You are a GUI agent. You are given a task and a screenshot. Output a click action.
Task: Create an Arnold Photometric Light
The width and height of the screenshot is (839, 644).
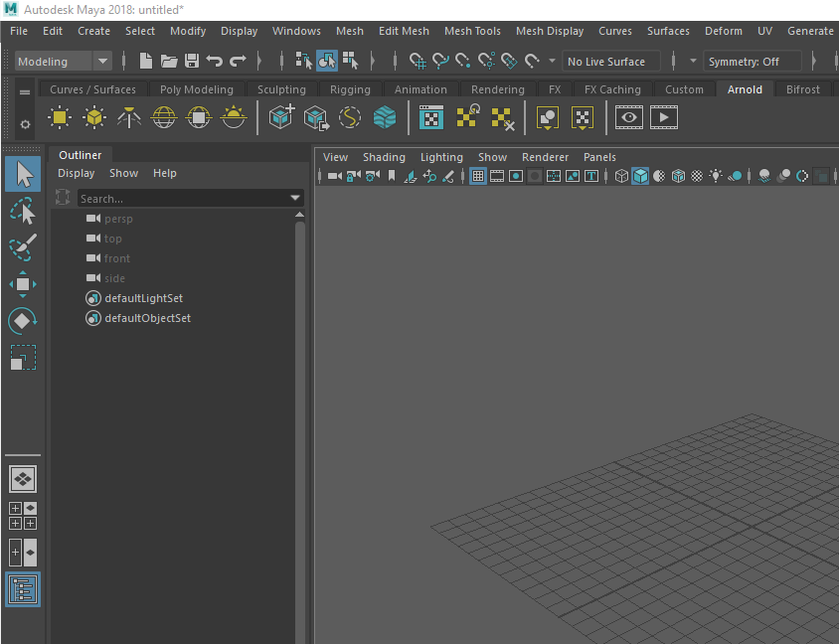click(x=129, y=117)
